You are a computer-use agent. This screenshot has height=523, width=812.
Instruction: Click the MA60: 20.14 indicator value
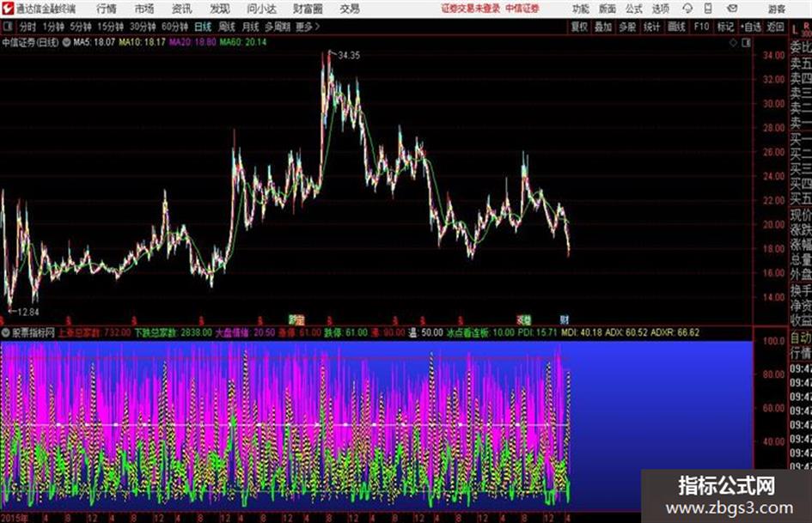tap(243, 42)
